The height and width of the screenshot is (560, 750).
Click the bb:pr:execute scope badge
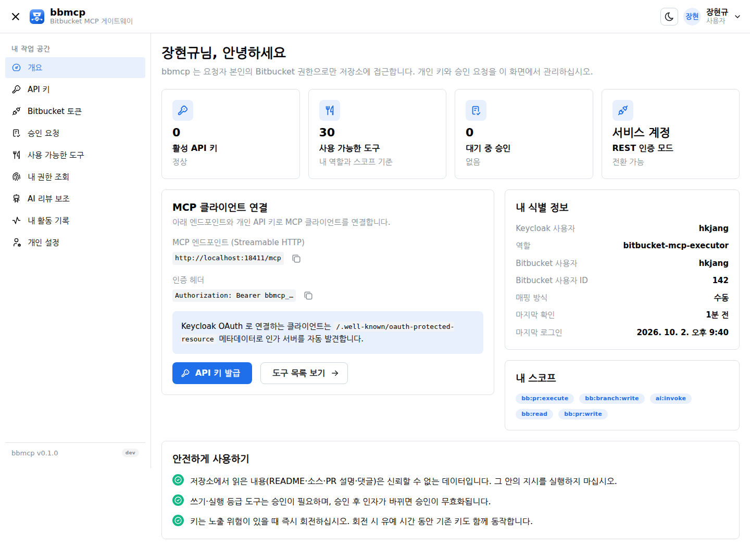(x=545, y=399)
